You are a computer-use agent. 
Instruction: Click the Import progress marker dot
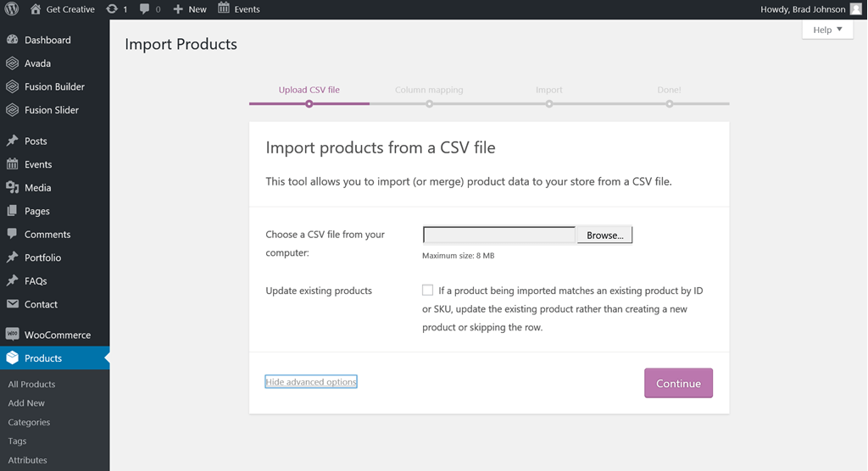click(548, 104)
